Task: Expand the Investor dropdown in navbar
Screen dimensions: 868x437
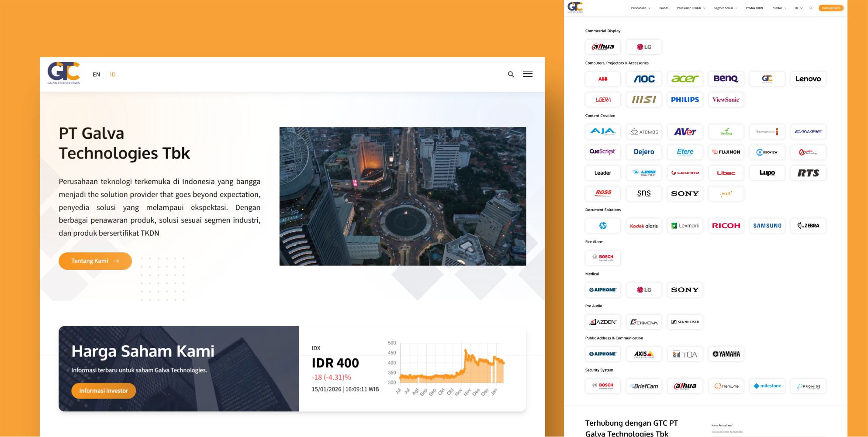Action: tap(778, 8)
